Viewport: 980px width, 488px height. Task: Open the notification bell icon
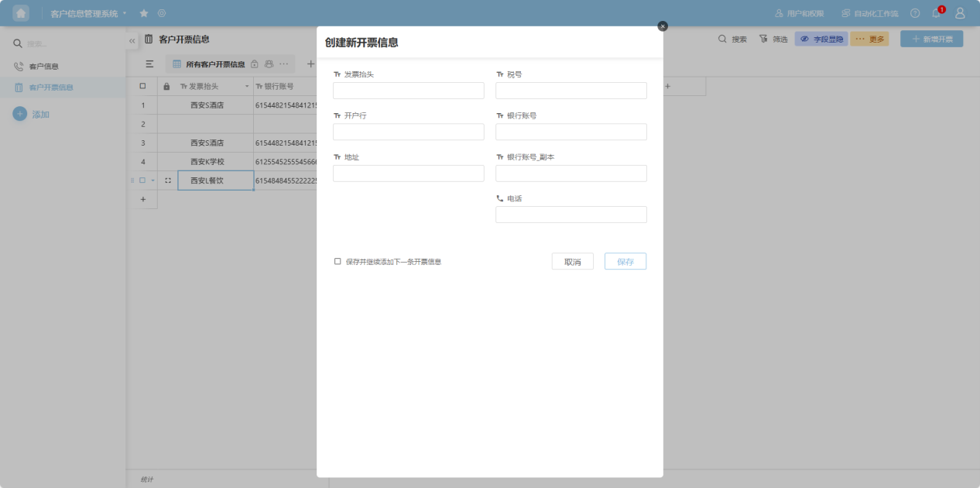click(937, 13)
